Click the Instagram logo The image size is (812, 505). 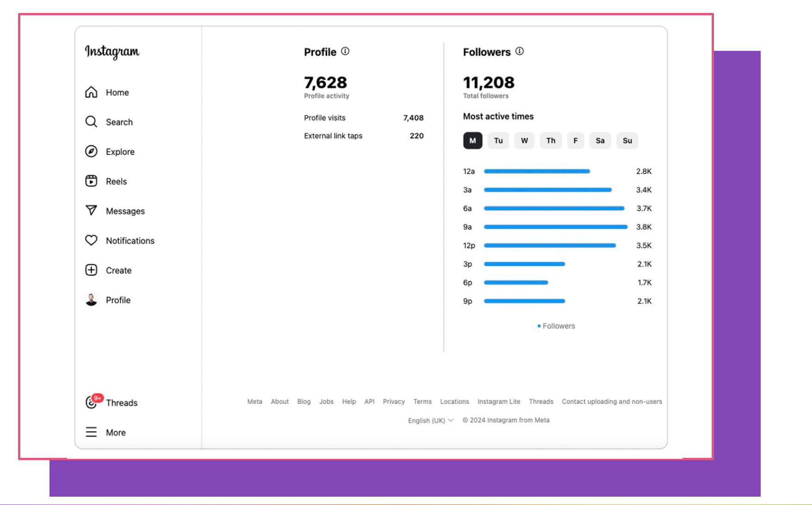[112, 52]
